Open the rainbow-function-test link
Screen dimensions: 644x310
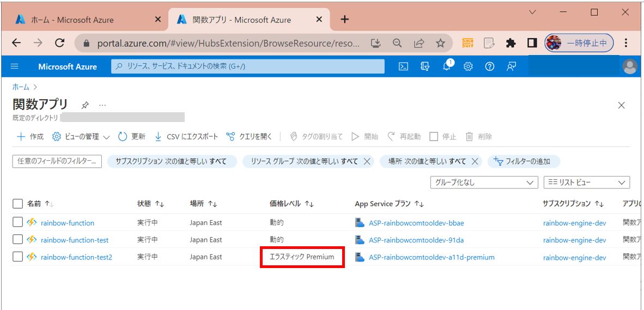click(74, 240)
